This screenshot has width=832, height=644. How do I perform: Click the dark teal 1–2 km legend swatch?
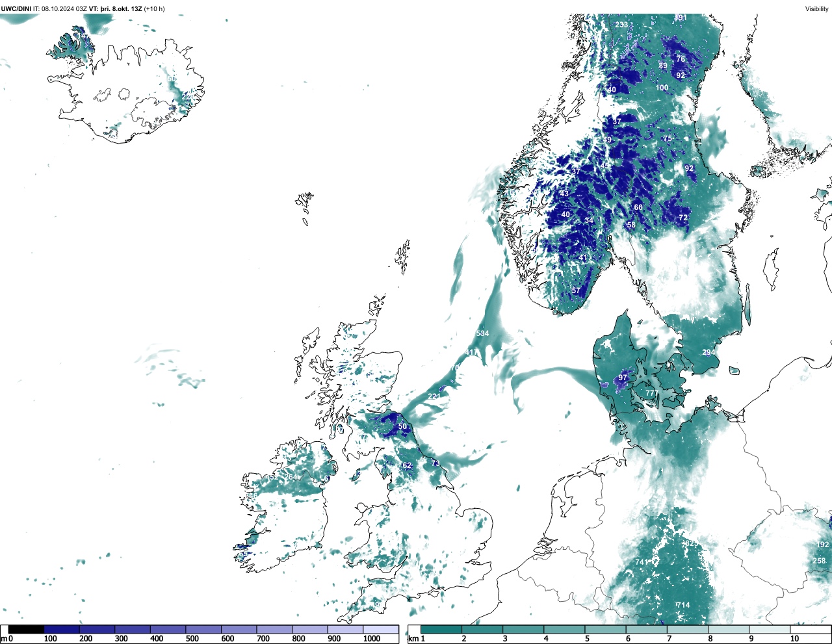441,629
